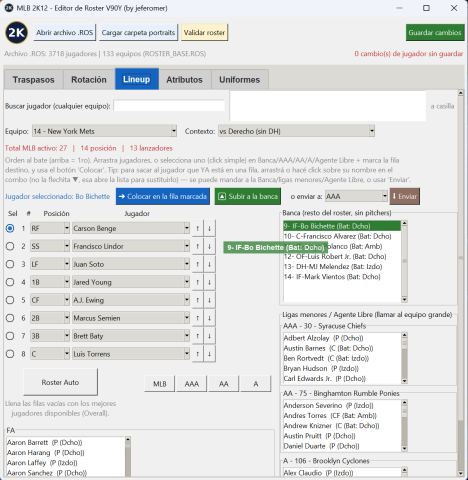The height and width of the screenshot is (480, 468).
Task: Move Marcus Semien up one spot
Action: click(198, 318)
